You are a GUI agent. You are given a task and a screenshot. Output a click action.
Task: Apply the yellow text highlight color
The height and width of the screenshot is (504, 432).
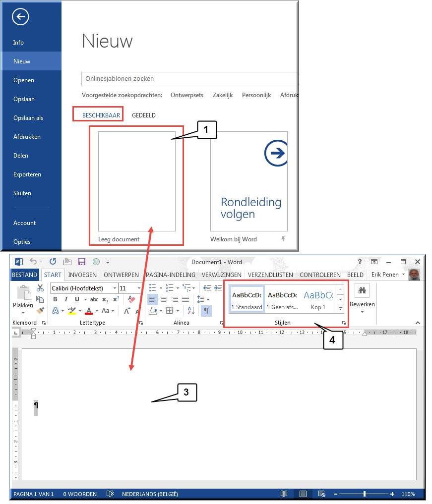[x=72, y=311]
